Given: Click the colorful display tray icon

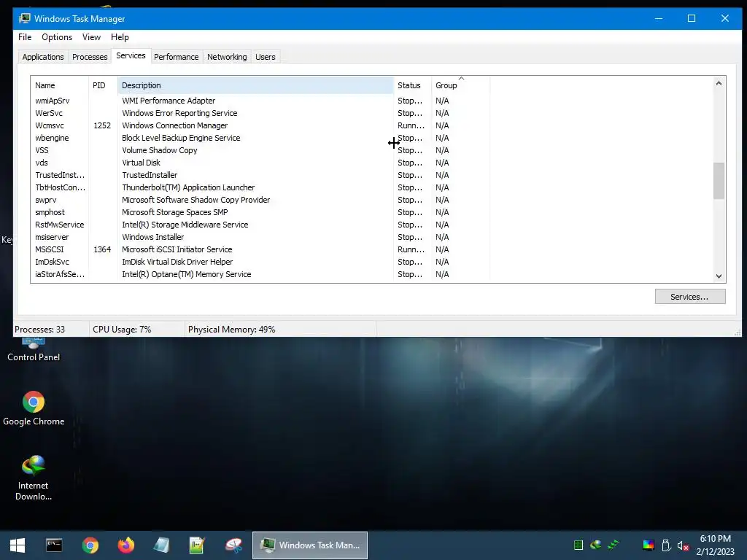Looking at the screenshot, I should [649, 545].
